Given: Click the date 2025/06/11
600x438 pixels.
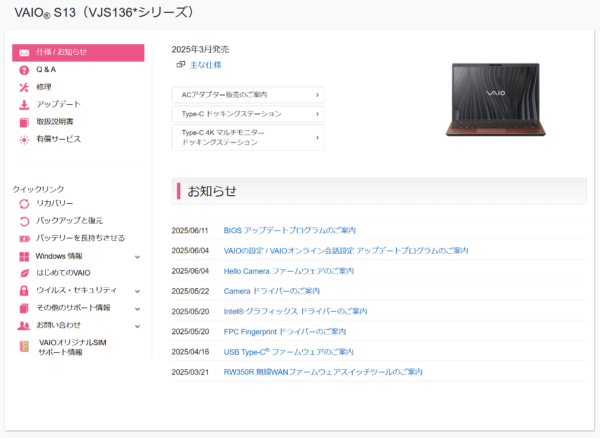Looking at the screenshot, I should (190, 230).
